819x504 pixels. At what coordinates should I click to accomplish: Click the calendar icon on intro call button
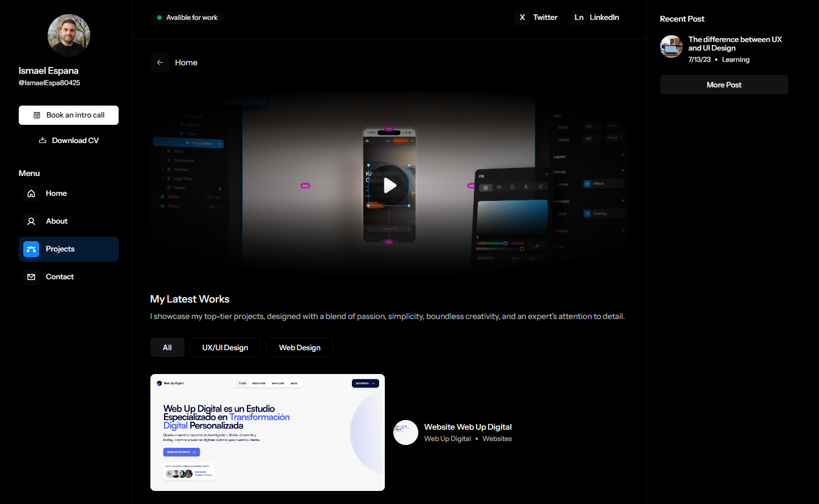[x=37, y=115]
